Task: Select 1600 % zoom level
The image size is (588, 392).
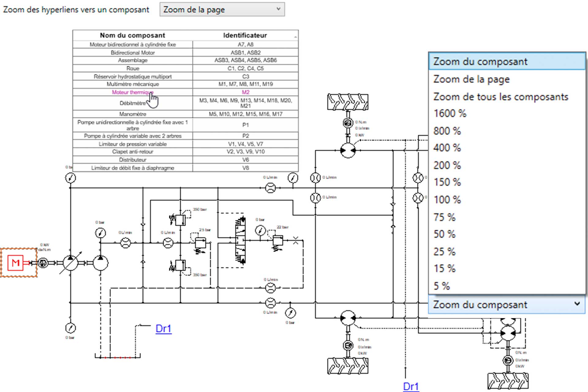Action: (507, 114)
